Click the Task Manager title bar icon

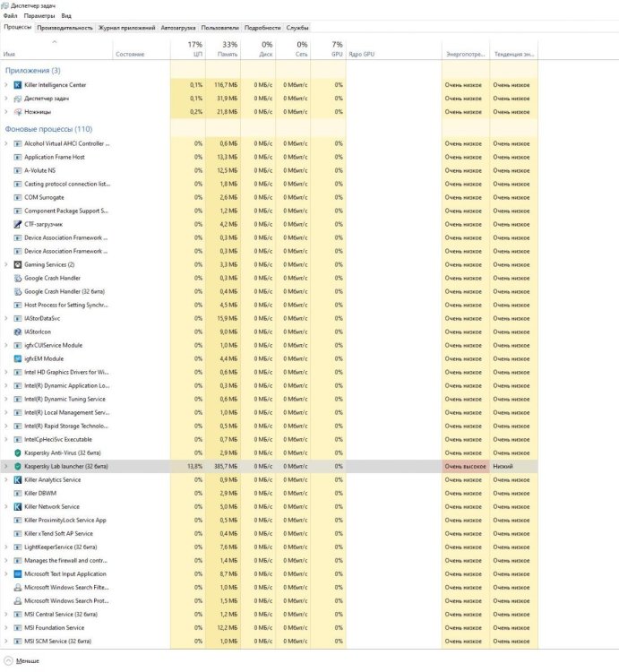point(4,5)
